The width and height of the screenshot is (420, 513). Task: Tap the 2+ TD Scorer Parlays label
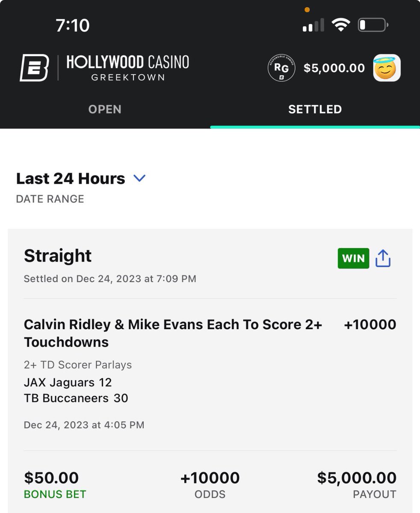78,365
